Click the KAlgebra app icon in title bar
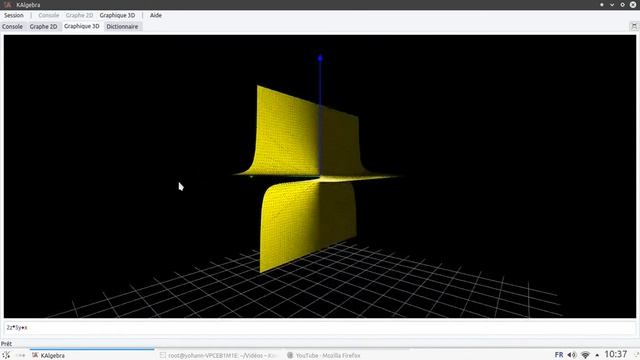The image size is (640, 360). point(8,4)
